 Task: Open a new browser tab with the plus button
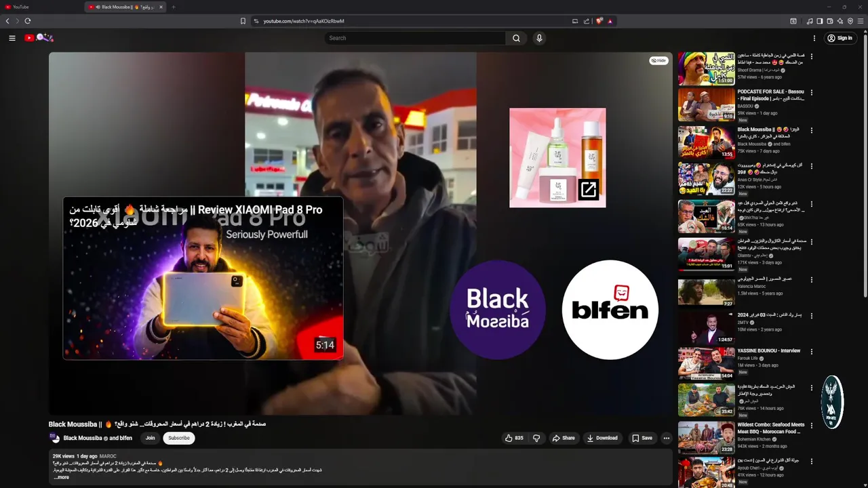(x=173, y=7)
